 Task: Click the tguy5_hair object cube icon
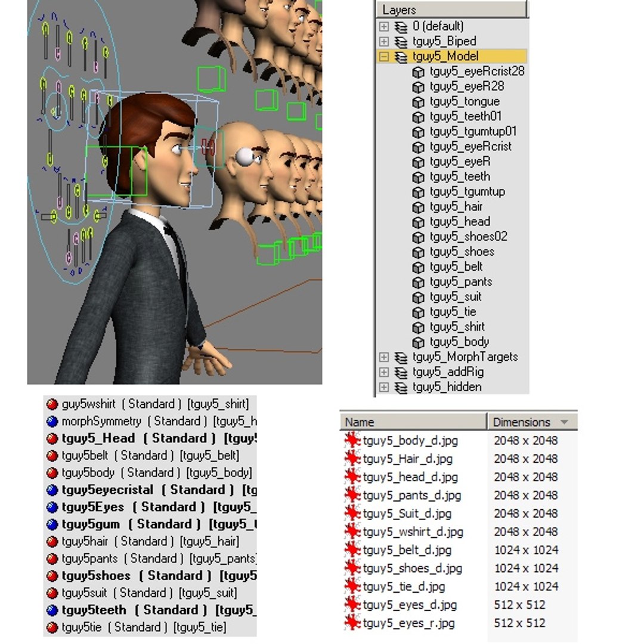click(418, 208)
